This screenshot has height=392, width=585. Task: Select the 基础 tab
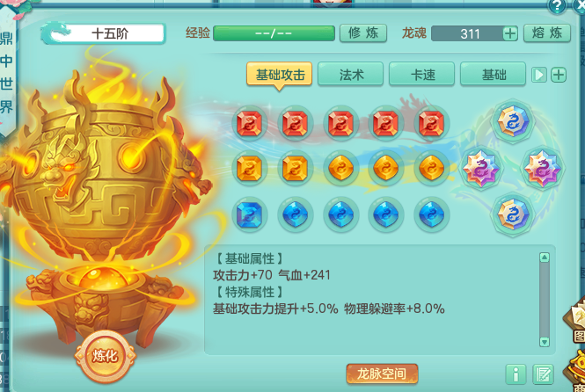pos(494,74)
